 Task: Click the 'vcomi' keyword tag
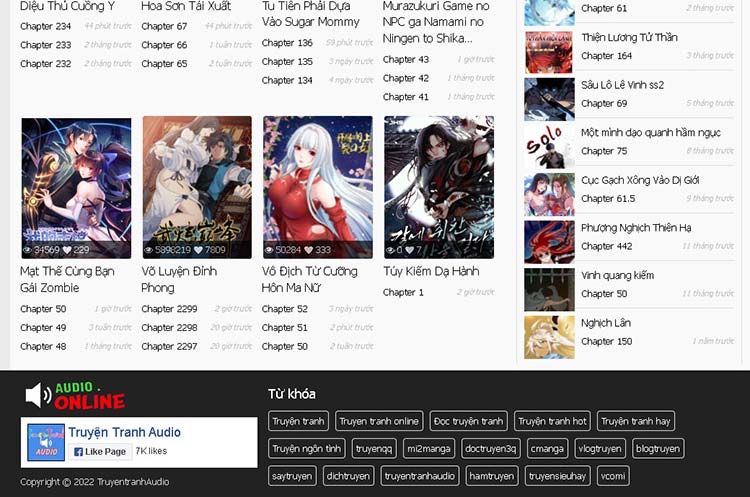click(613, 476)
